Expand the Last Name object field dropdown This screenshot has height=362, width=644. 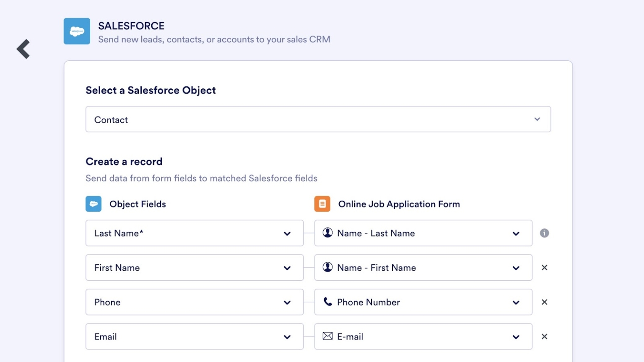click(288, 233)
